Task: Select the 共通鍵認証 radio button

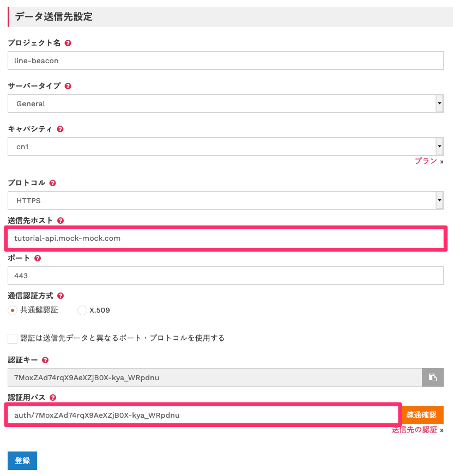Action: (13, 310)
